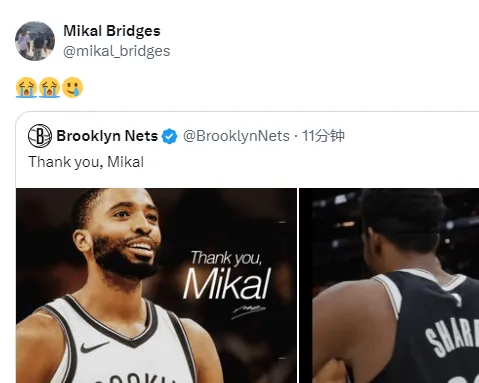Click the smiling face with tear emoji
The width and height of the screenshot is (479, 383).
73,88
